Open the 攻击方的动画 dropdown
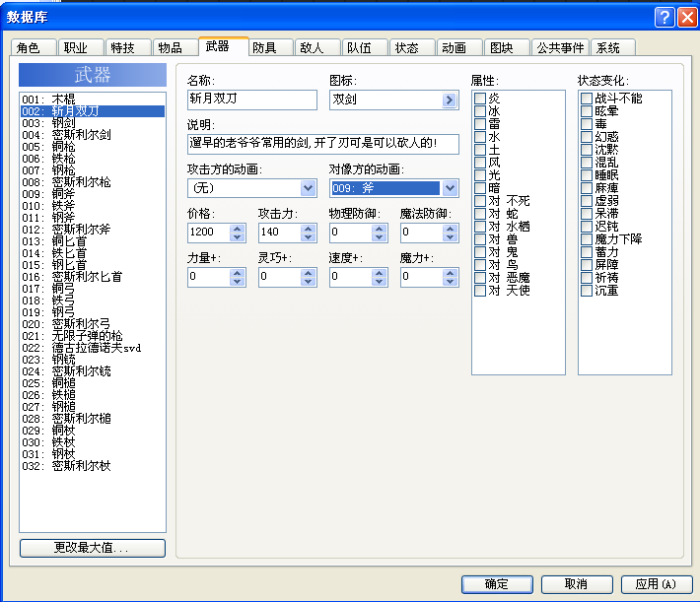Image resolution: width=700 pixels, height=602 pixels. click(x=308, y=188)
